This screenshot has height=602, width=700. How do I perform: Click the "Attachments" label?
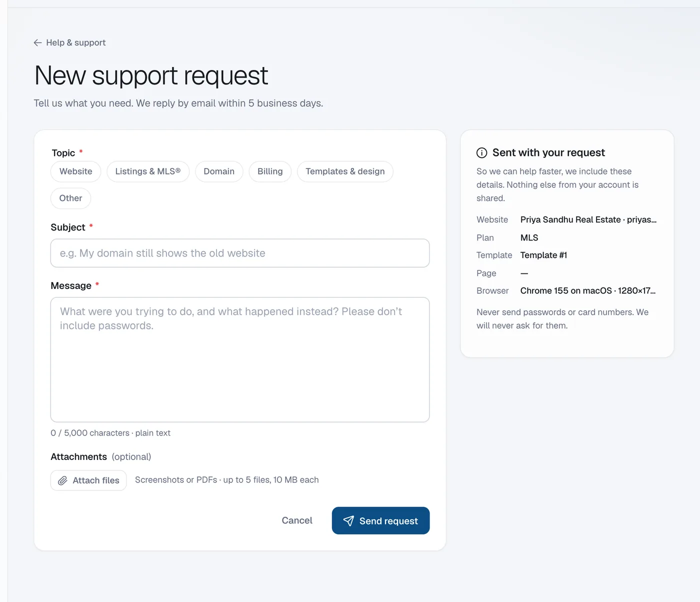[78, 457]
